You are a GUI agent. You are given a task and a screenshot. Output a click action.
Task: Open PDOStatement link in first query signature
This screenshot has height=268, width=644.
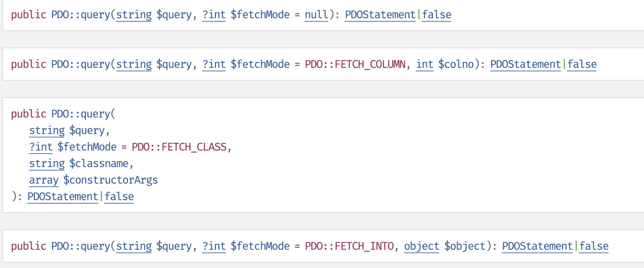(x=380, y=15)
